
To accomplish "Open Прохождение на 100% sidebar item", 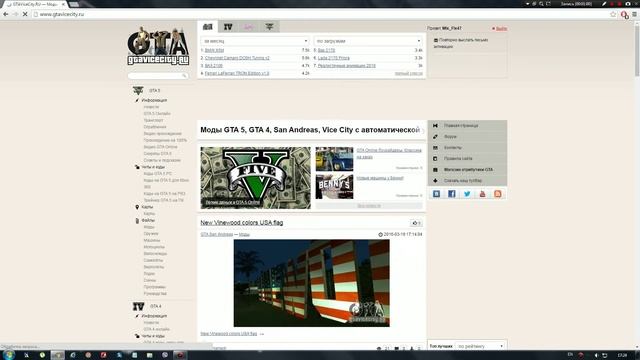I will 165,140.
